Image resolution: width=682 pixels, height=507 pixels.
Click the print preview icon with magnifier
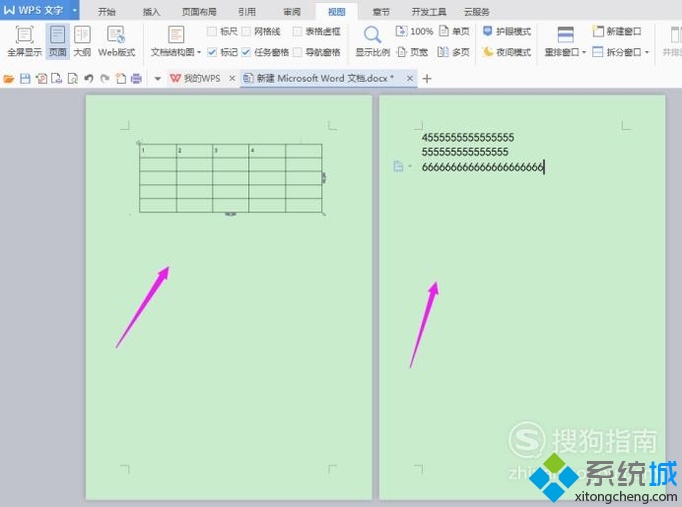point(73,79)
